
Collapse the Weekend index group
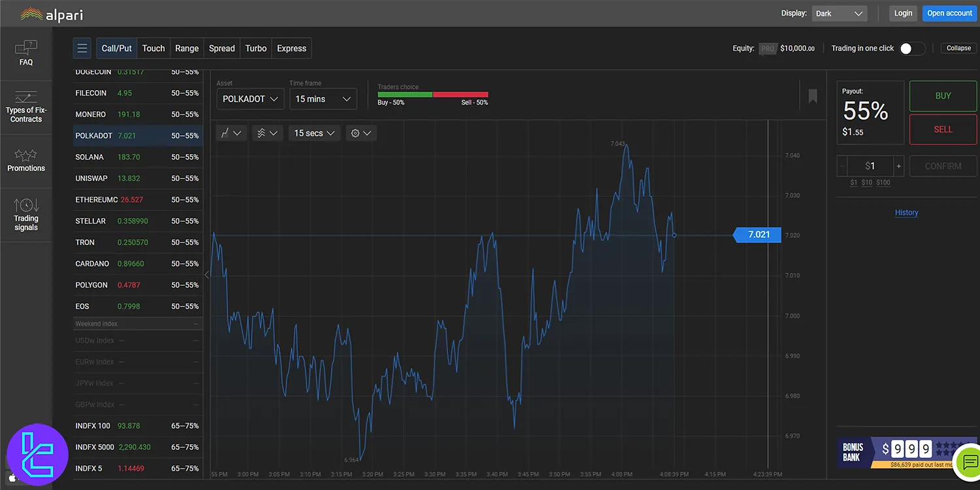137,324
